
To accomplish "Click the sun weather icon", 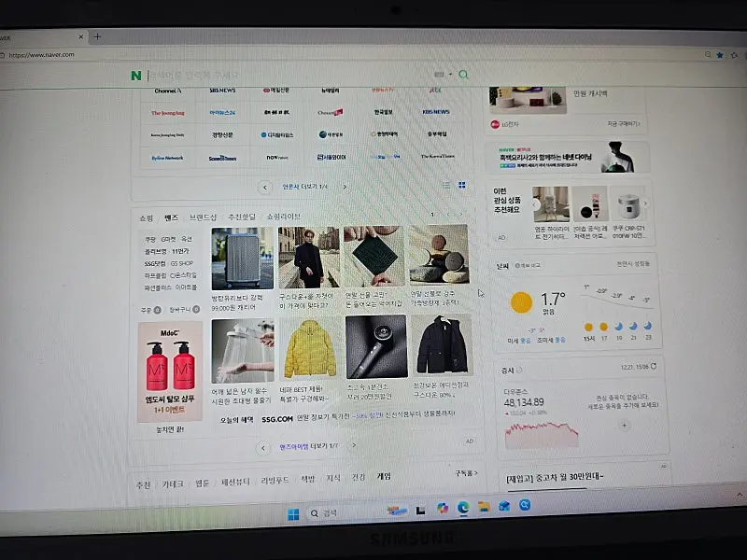I will [521, 301].
